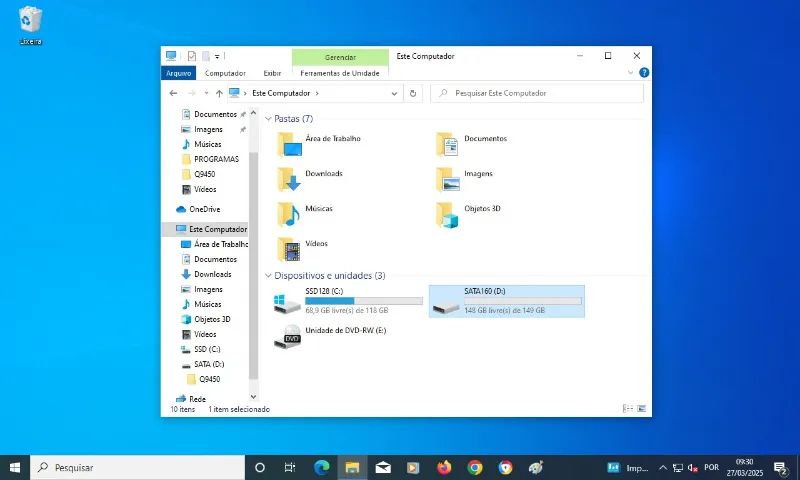Switch to details view in status bar
The image size is (800, 480).
tap(629, 409)
